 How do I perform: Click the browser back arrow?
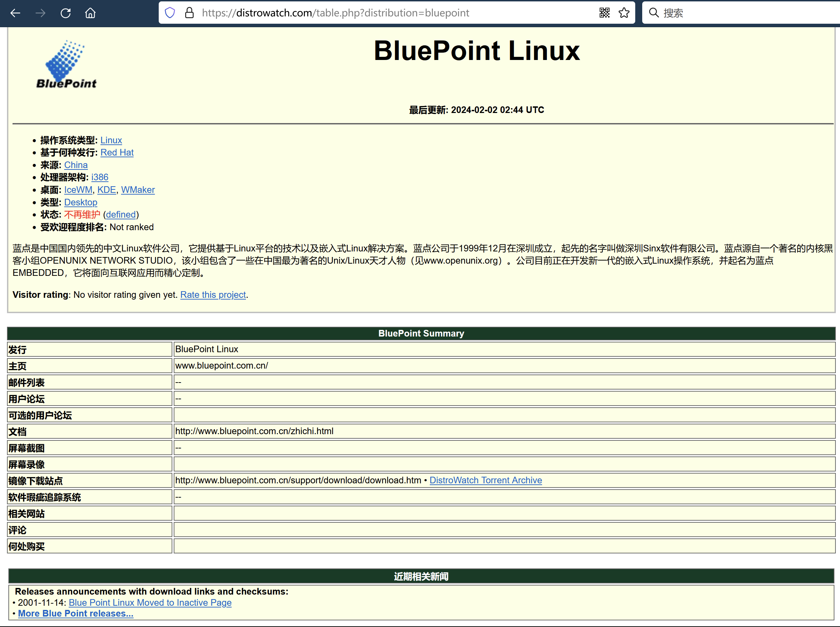15,13
